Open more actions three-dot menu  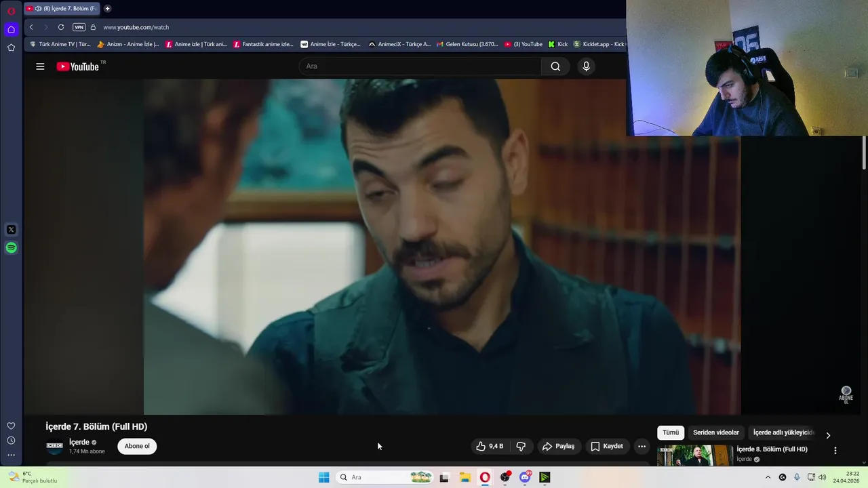(x=642, y=446)
